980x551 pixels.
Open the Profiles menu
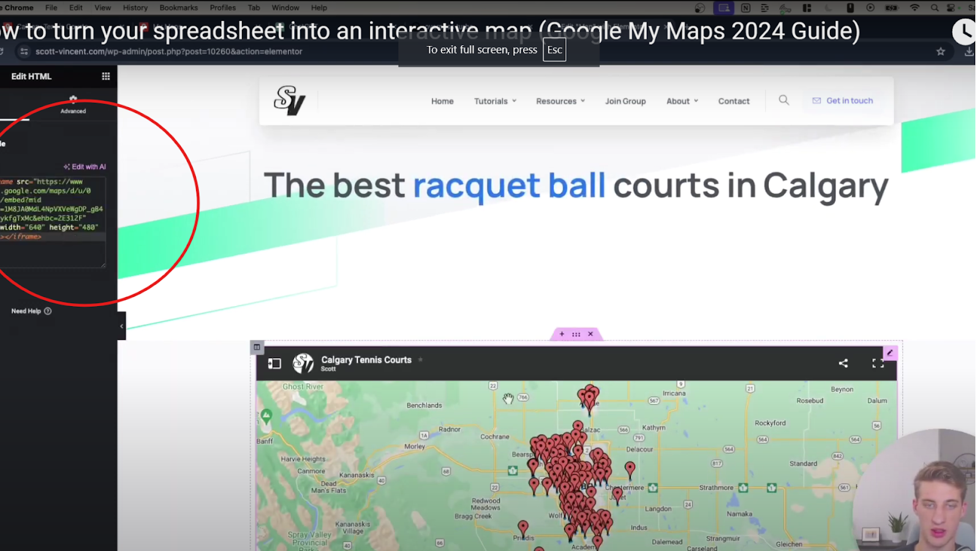223,7
